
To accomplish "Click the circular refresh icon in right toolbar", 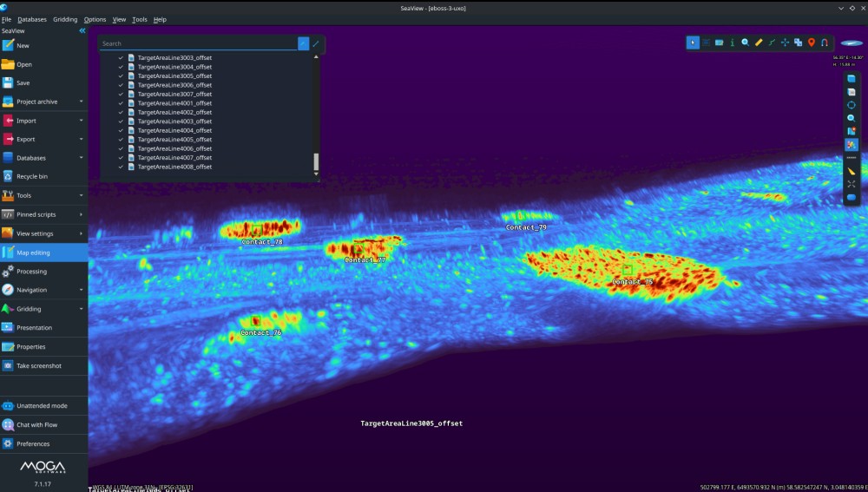I will pos(852,105).
